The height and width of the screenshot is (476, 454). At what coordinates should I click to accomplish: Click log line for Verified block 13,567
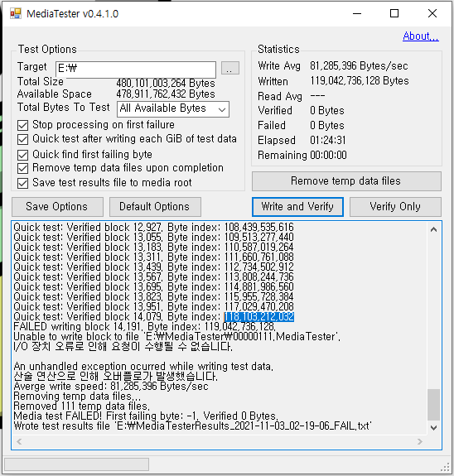click(154, 276)
